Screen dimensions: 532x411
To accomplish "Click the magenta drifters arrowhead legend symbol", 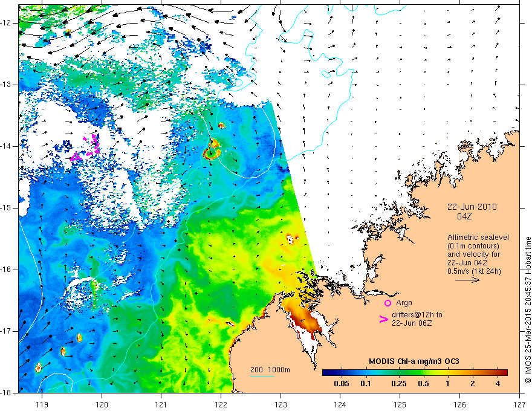I will click(x=383, y=319).
